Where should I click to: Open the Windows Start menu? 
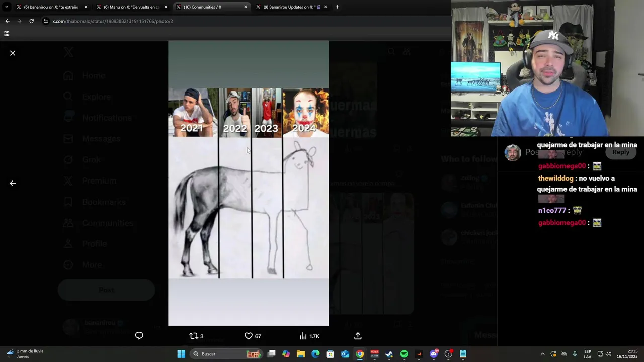(181, 354)
